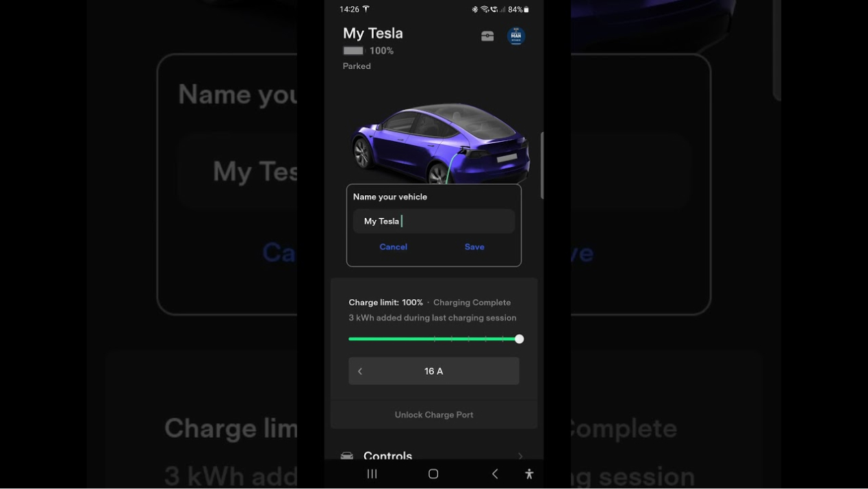Decrease charging amps with left arrow
Screen dimensions: 868x489
360,371
